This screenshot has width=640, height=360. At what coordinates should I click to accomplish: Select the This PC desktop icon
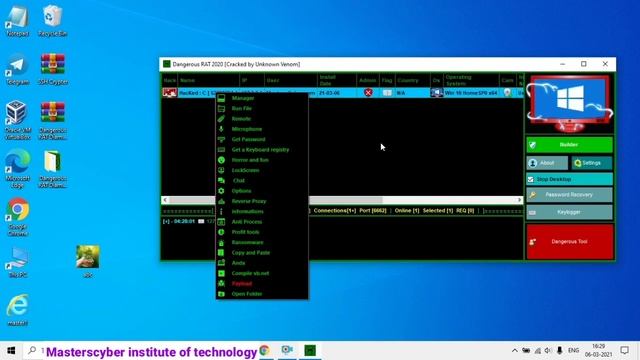[18, 263]
